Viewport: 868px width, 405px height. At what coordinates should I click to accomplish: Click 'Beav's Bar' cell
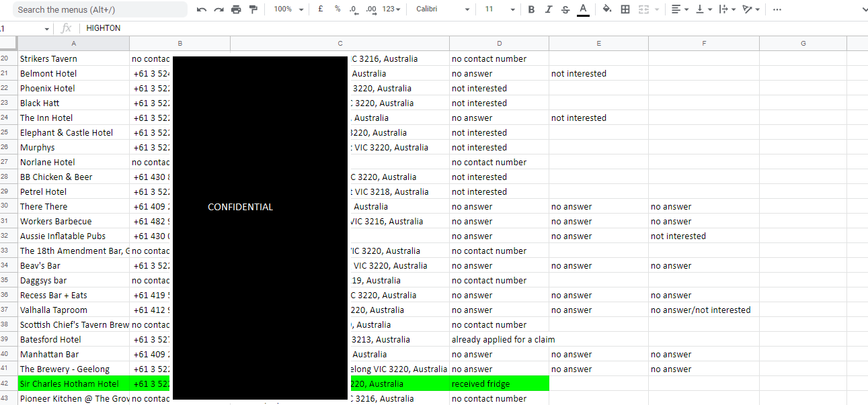click(74, 265)
